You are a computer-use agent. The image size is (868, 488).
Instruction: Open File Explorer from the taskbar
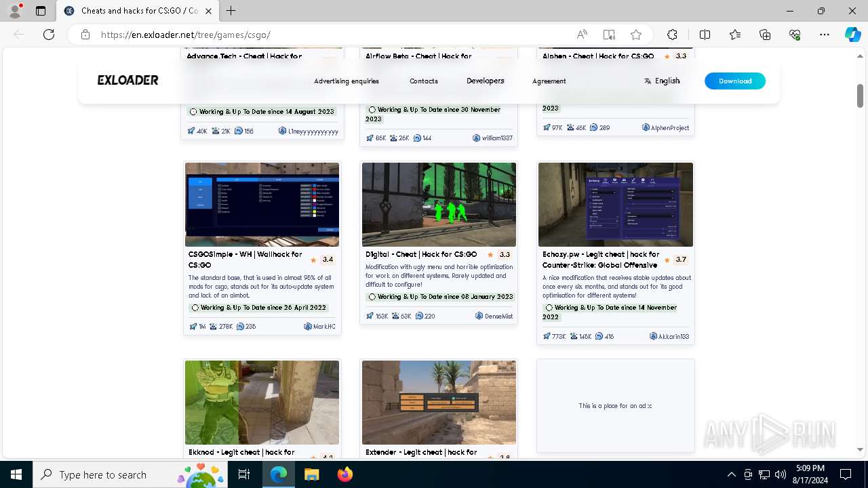pyautogui.click(x=311, y=474)
